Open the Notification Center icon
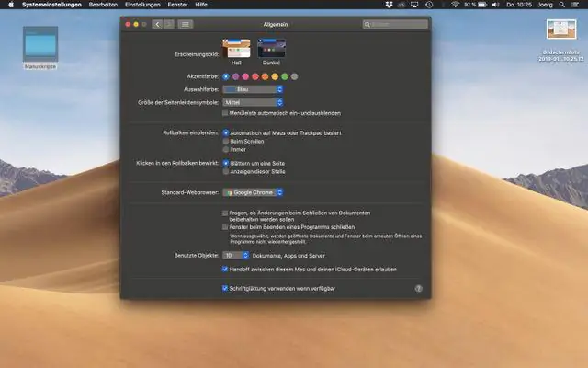Image resolution: width=588 pixels, height=368 pixels. tap(575, 5)
